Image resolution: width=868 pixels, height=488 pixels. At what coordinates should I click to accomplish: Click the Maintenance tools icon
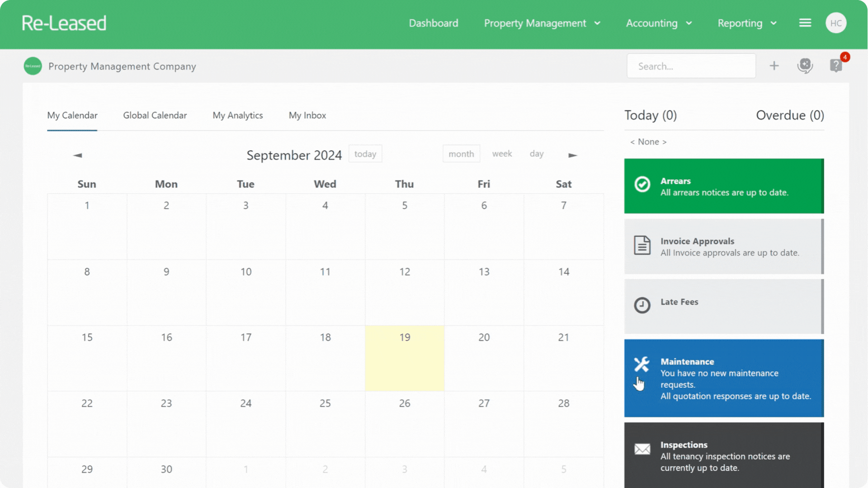(642, 364)
